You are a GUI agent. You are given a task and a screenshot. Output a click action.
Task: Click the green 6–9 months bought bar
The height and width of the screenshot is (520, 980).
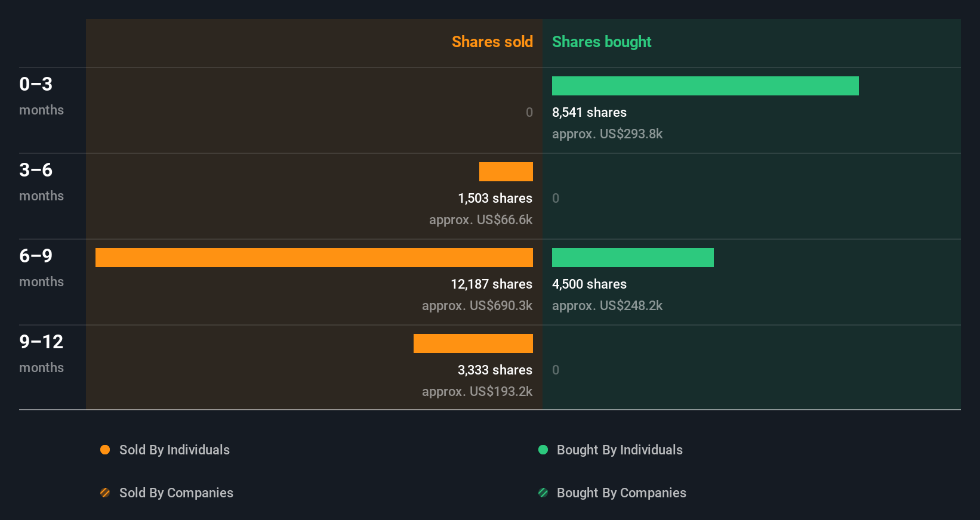[633, 258]
